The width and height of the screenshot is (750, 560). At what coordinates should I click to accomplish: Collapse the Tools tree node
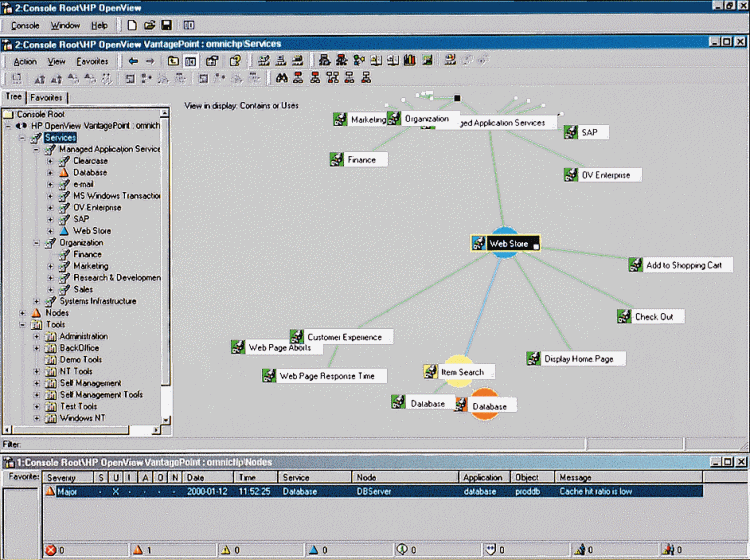coord(22,325)
